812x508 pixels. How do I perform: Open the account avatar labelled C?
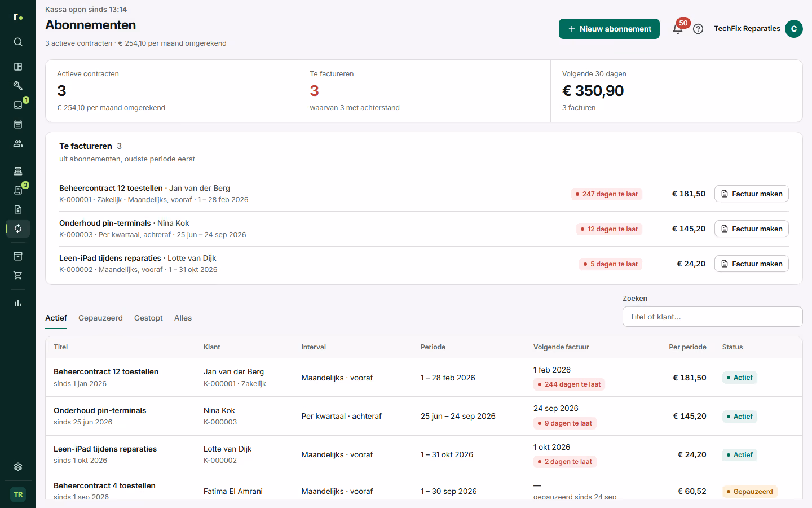[794, 29]
